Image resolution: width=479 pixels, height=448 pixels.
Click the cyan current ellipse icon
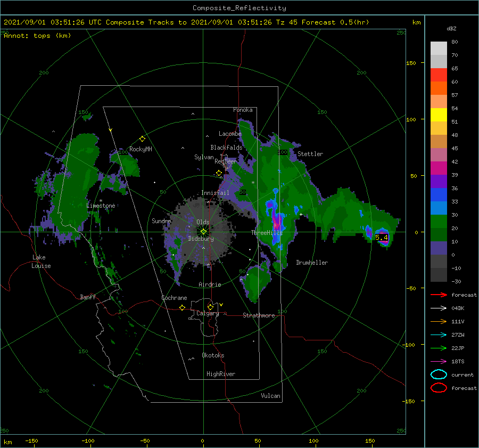click(x=439, y=374)
